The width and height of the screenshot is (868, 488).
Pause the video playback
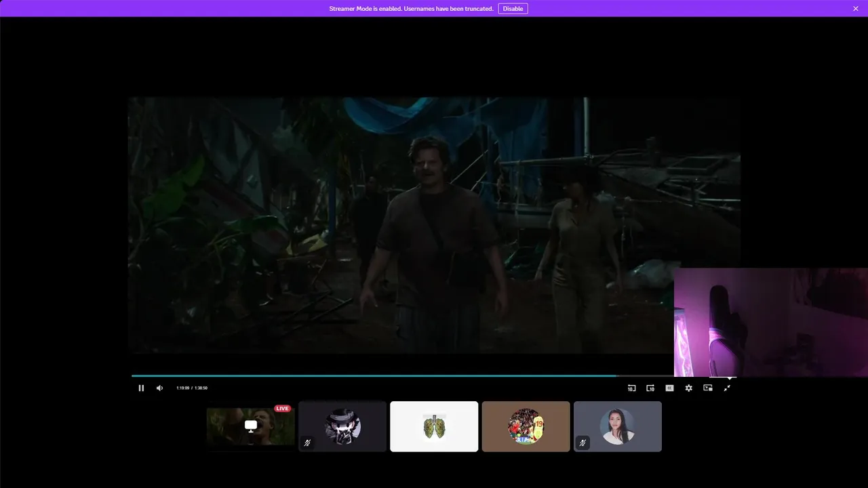141,388
